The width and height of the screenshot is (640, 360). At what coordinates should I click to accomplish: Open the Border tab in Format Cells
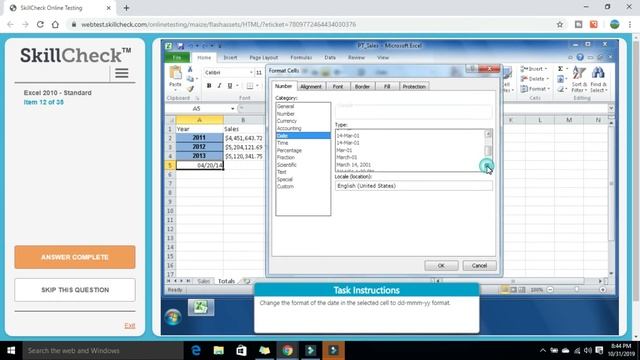(x=362, y=87)
